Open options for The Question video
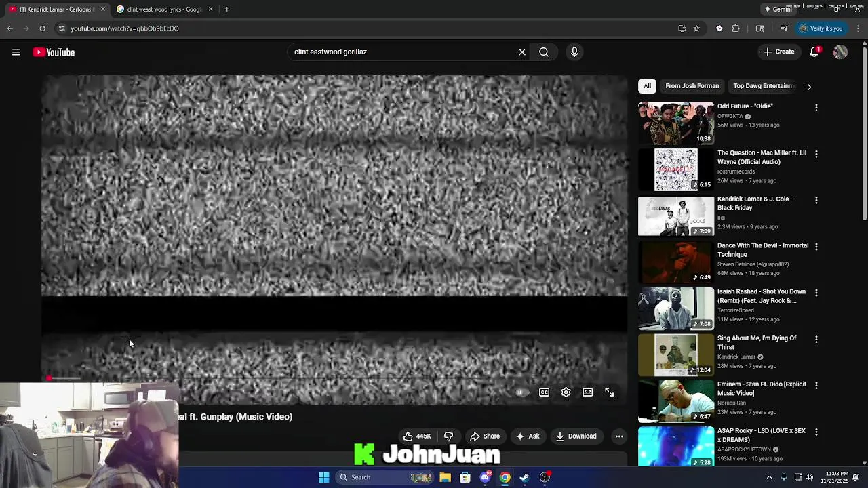The width and height of the screenshot is (868, 488). (816, 154)
